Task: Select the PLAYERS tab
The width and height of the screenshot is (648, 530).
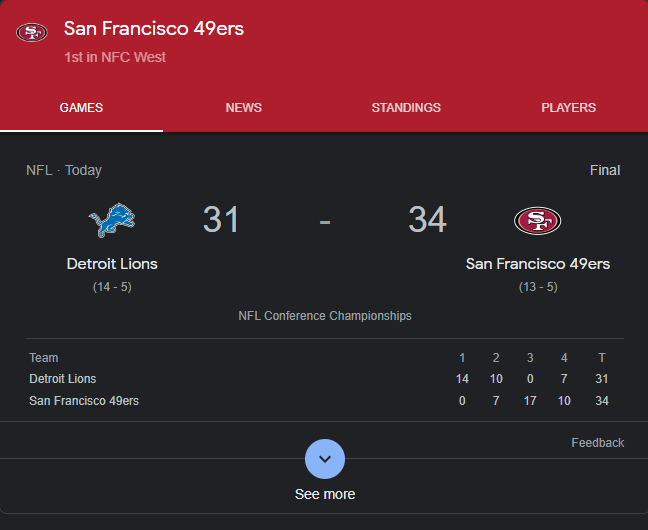Action: pyautogui.click(x=568, y=108)
